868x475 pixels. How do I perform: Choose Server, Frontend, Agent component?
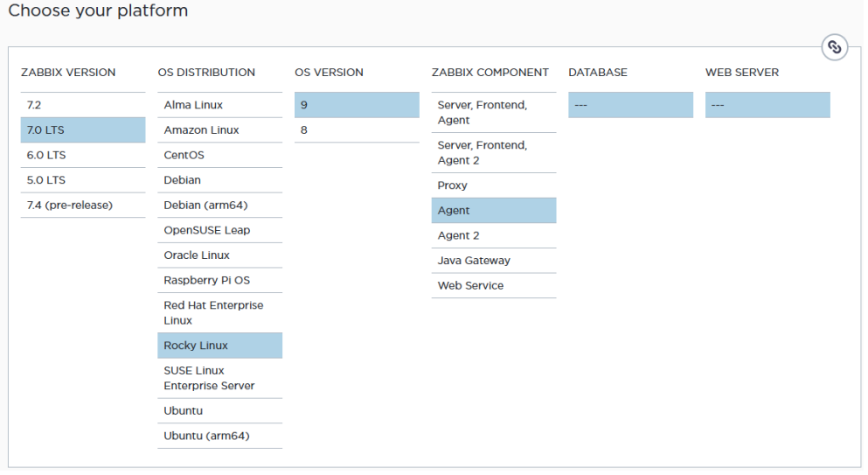coord(494,113)
